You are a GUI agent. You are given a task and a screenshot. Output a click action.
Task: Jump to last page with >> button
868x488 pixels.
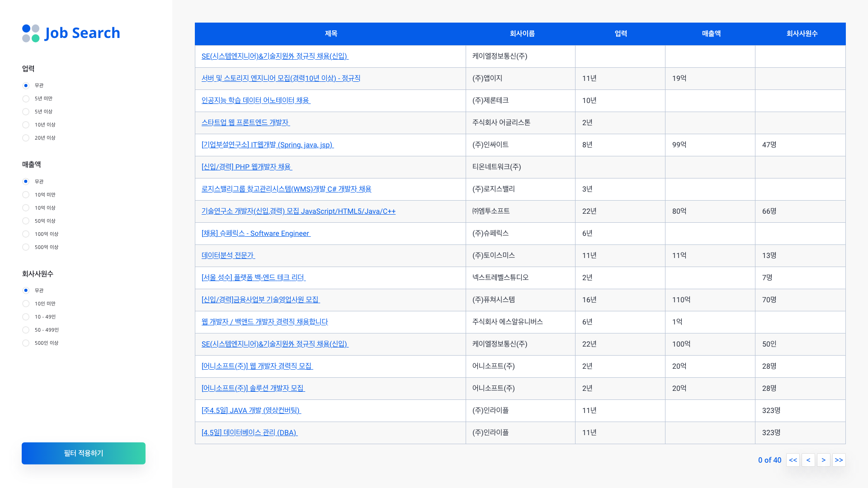[839, 460]
